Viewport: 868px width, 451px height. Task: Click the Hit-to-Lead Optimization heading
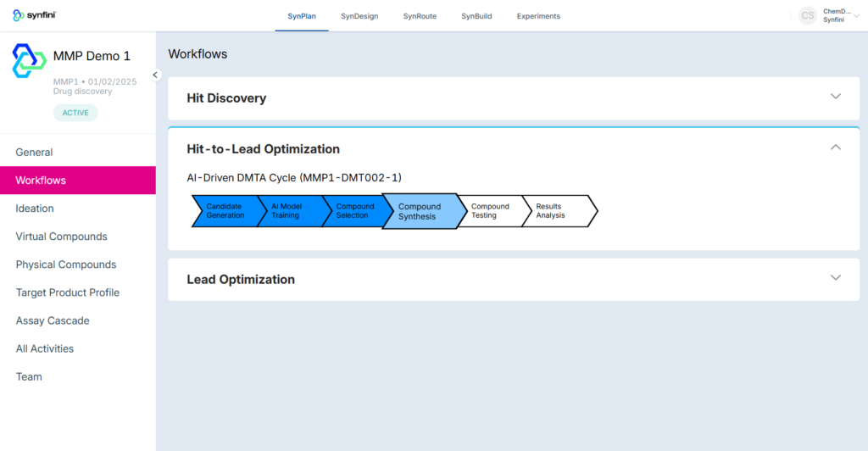coord(263,149)
